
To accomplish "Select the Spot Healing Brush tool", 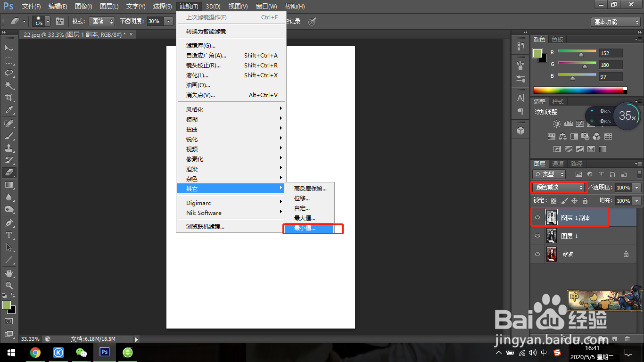I will (x=9, y=123).
